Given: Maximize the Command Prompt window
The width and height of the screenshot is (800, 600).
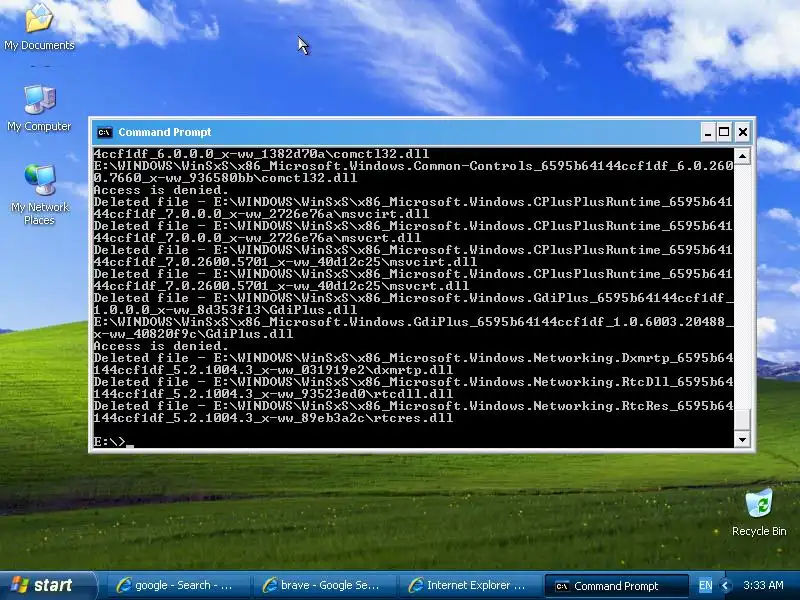Looking at the screenshot, I should 724,133.
